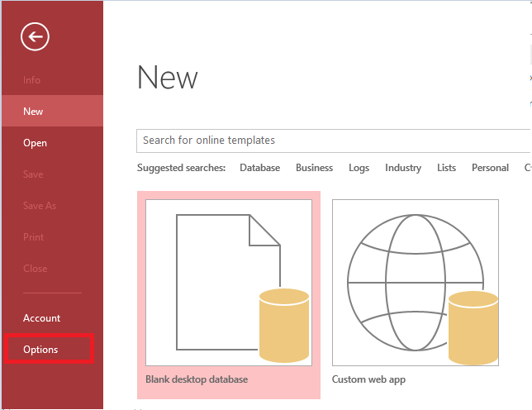Select the Blank desktop database template icon

point(228,283)
